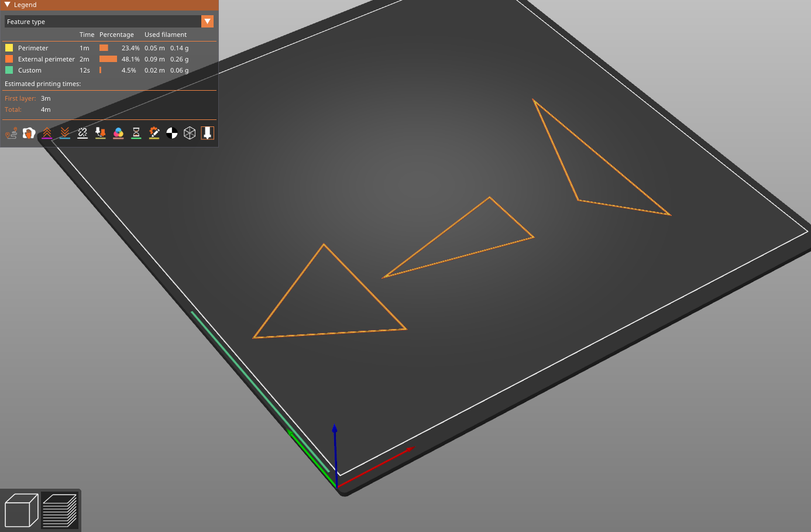Show wipe moves in the toolpath preview
Viewport: 811px width, 532px height.
pyautogui.click(x=29, y=133)
